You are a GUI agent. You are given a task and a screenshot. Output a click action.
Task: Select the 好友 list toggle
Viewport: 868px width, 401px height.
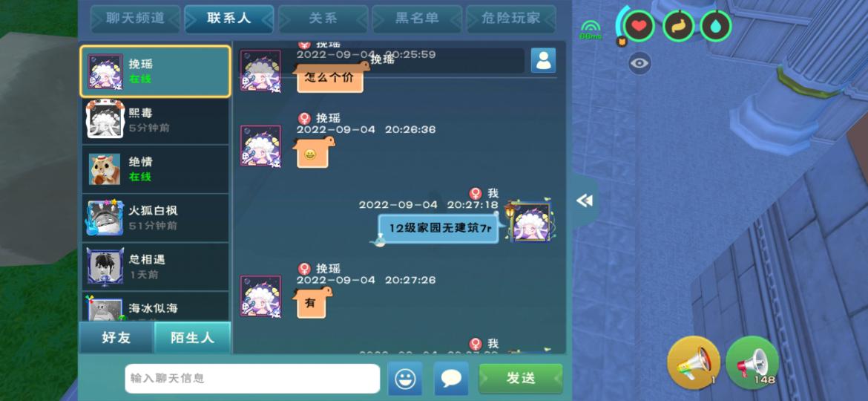point(116,337)
